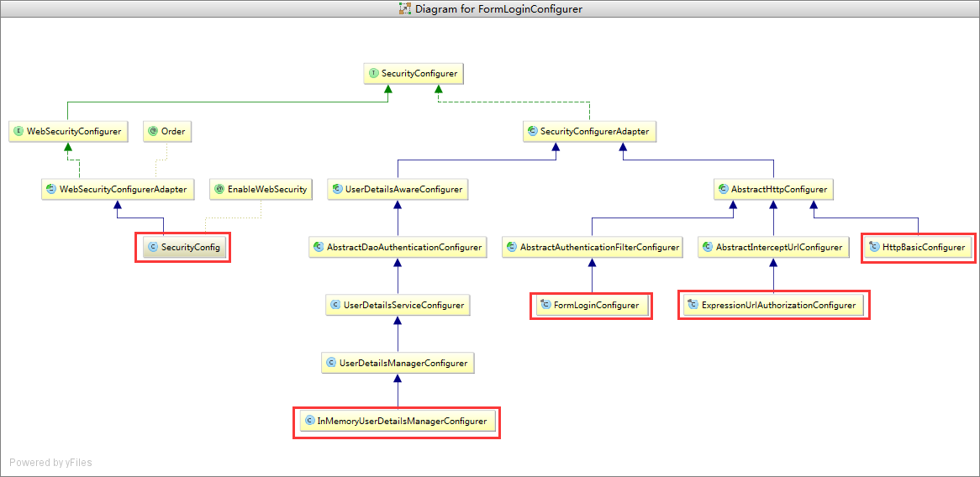Click the class icon of SecurityConfigurerAdapter
The height and width of the screenshot is (477, 980).
[533, 131]
